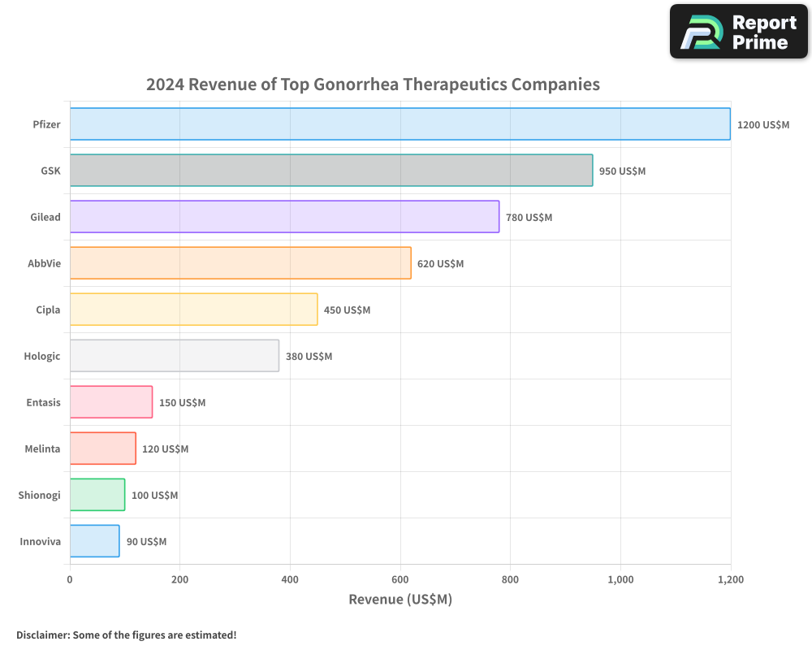Click the Revenue (US$M) axis title
Viewport: 812px width, 650px height.
click(400, 600)
